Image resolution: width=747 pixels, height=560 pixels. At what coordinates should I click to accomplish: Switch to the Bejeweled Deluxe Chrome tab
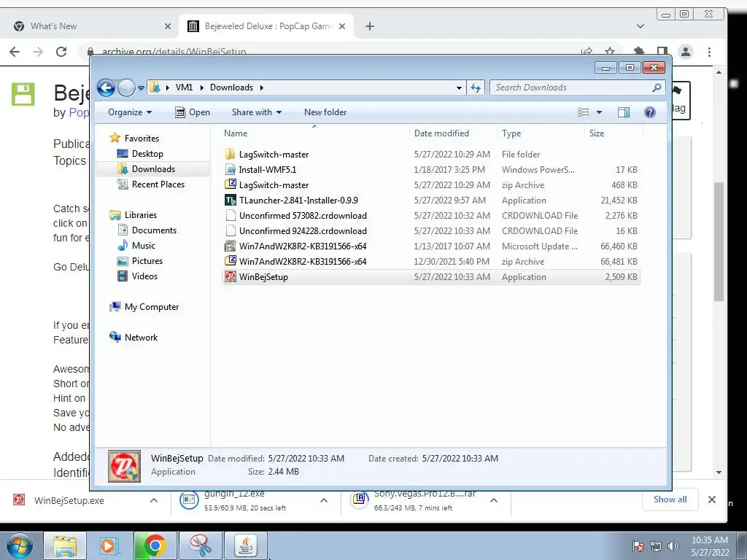pyautogui.click(x=267, y=26)
